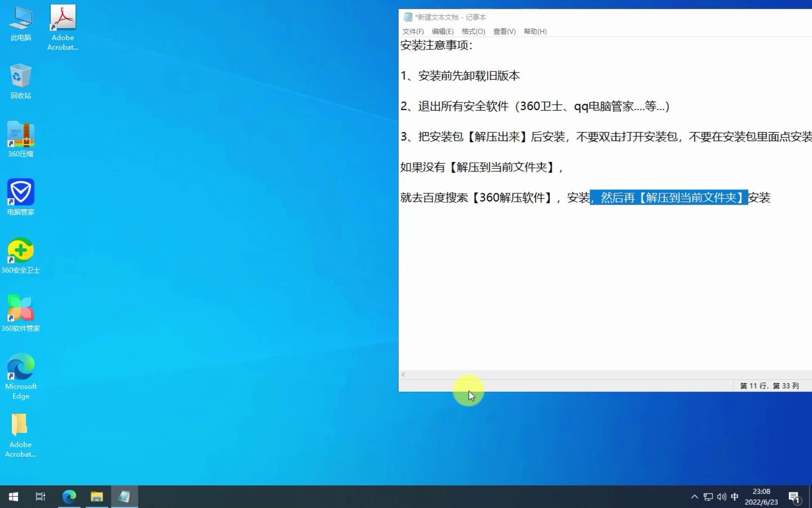Click the Notepad horizontal scrollbar left arrow
This screenshot has height=508, width=812.
click(x=403, y=374)
